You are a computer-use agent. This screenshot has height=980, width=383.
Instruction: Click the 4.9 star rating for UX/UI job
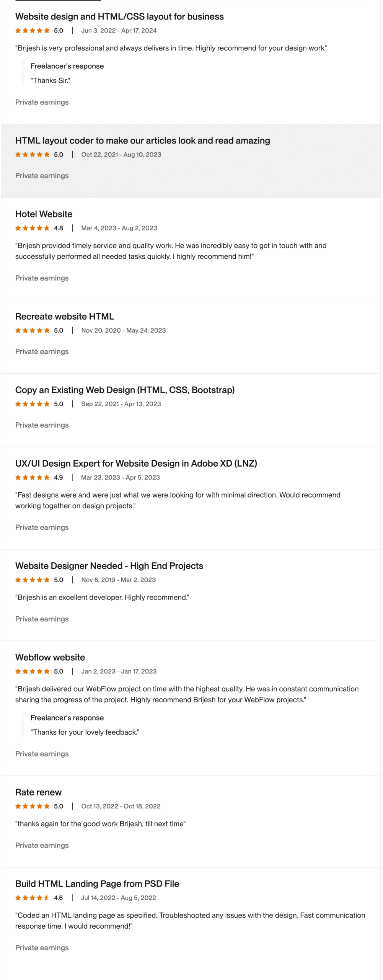tap(33, 477)
